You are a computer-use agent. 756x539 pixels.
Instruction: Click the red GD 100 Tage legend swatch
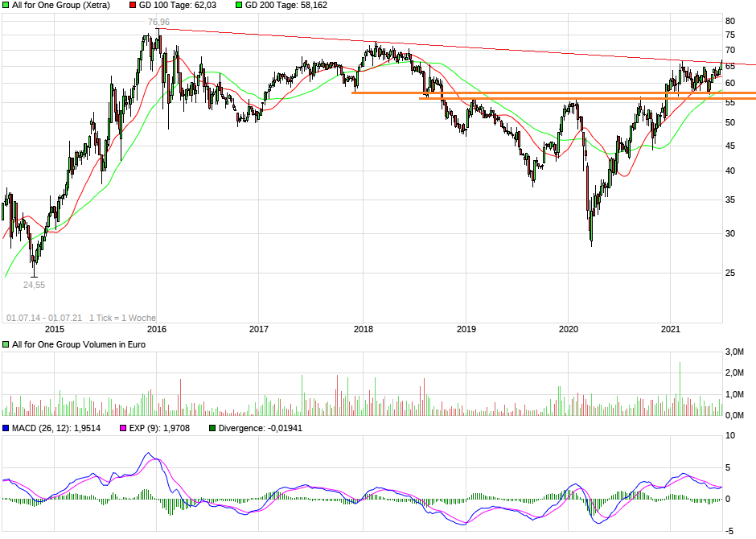(x=134, y=5)
